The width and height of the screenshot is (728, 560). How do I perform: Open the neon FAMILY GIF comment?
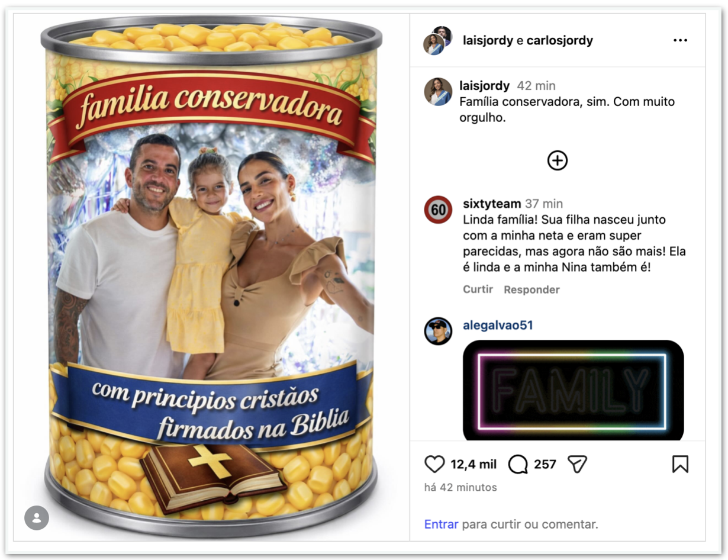(573, 391)
